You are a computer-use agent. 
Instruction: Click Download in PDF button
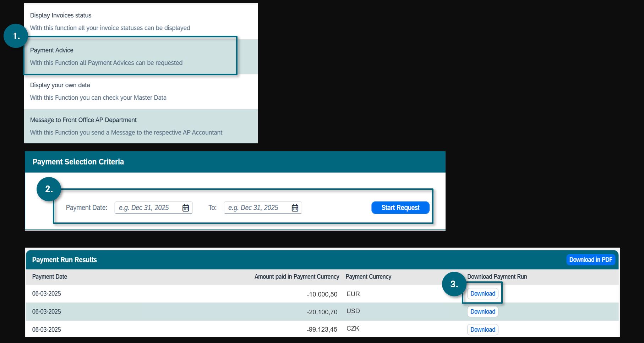[590, 260]
